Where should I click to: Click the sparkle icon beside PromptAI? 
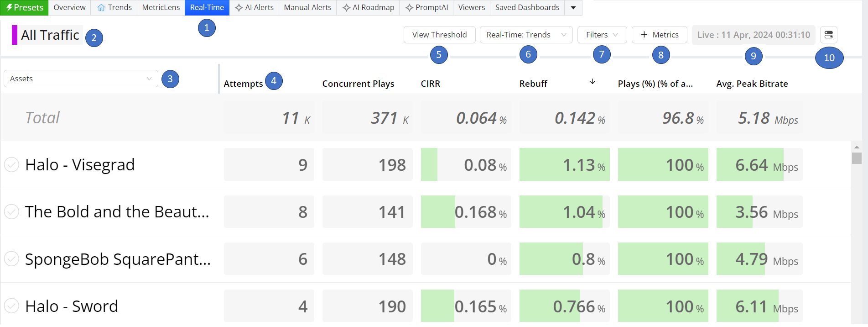tap(409, 8)
